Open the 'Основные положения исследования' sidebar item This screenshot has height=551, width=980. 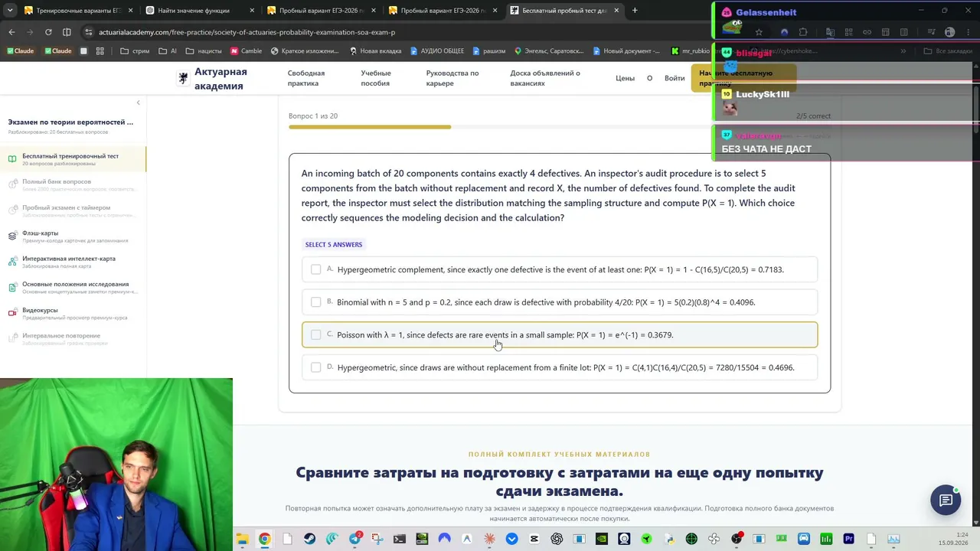pyautogui.click(x=73, y=287)
